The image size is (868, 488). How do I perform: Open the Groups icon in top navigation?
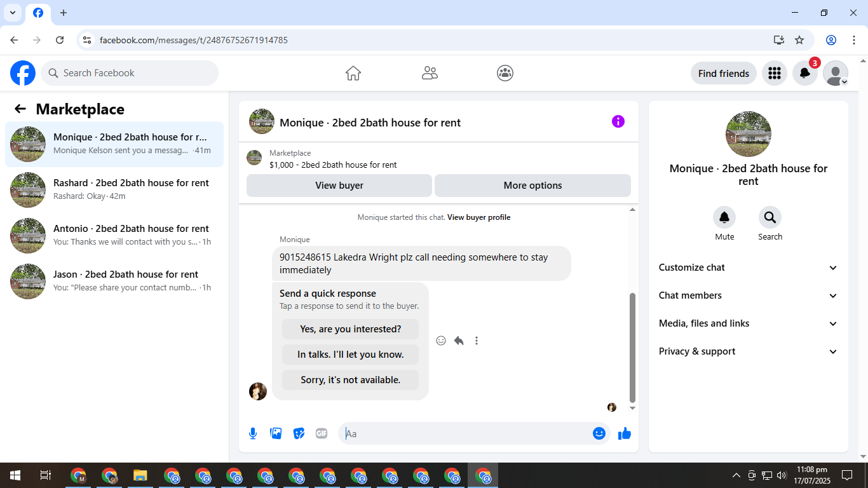[505, 73]
